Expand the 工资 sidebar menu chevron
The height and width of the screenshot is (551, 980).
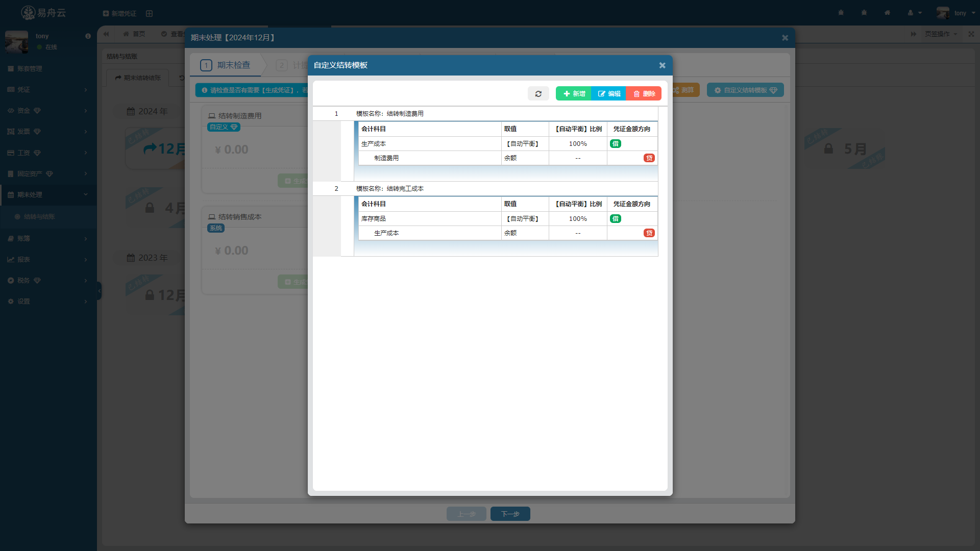(86, 153)
